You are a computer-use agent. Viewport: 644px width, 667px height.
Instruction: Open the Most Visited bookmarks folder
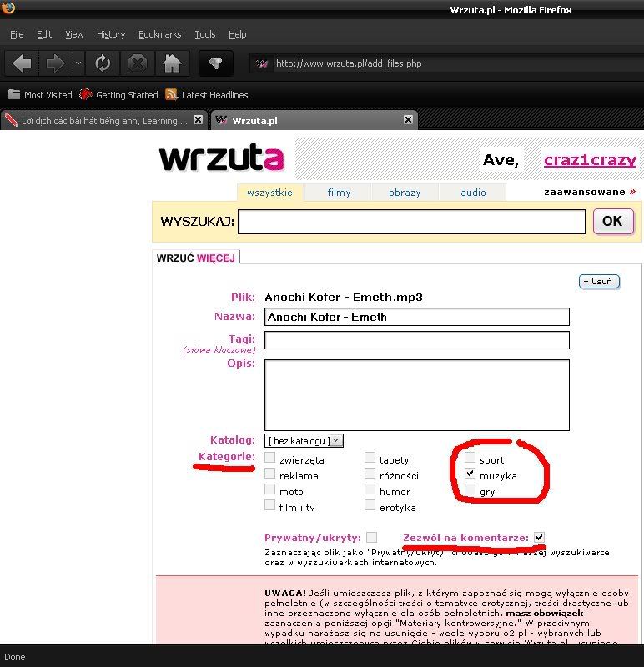click(x=40, y=95)
